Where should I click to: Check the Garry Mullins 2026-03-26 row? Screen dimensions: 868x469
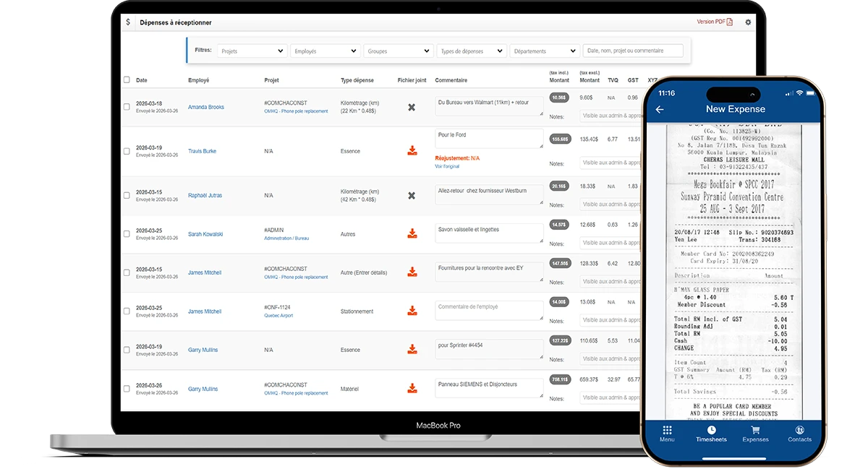coord(127,389)
